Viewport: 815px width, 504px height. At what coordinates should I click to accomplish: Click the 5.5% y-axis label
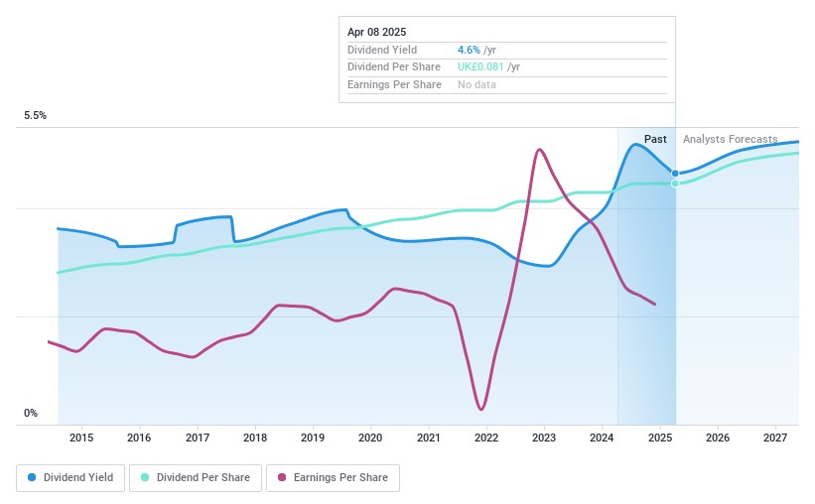(36, 116)
